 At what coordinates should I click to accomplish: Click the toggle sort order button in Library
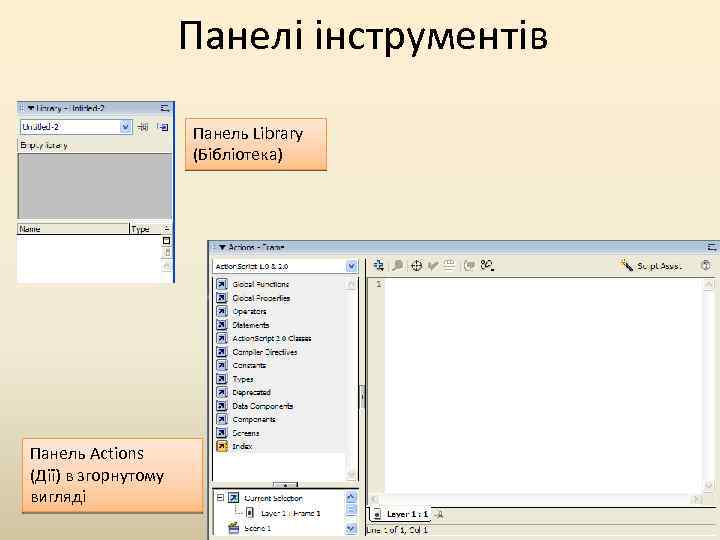pyautogui.click(x=167, y=229)
